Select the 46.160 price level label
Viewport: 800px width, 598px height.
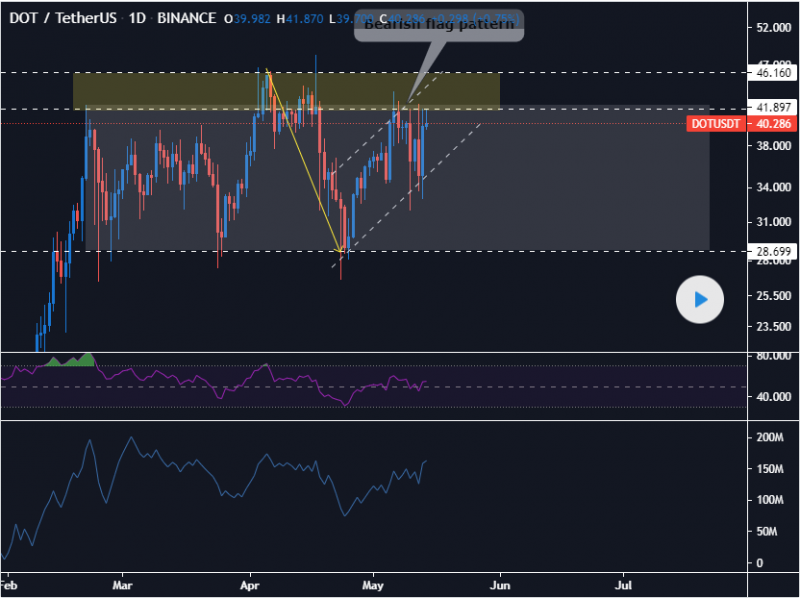[774, 74]
